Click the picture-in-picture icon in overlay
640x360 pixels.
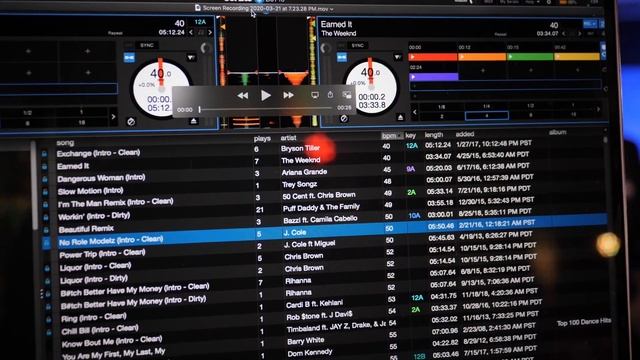point(347,95)
